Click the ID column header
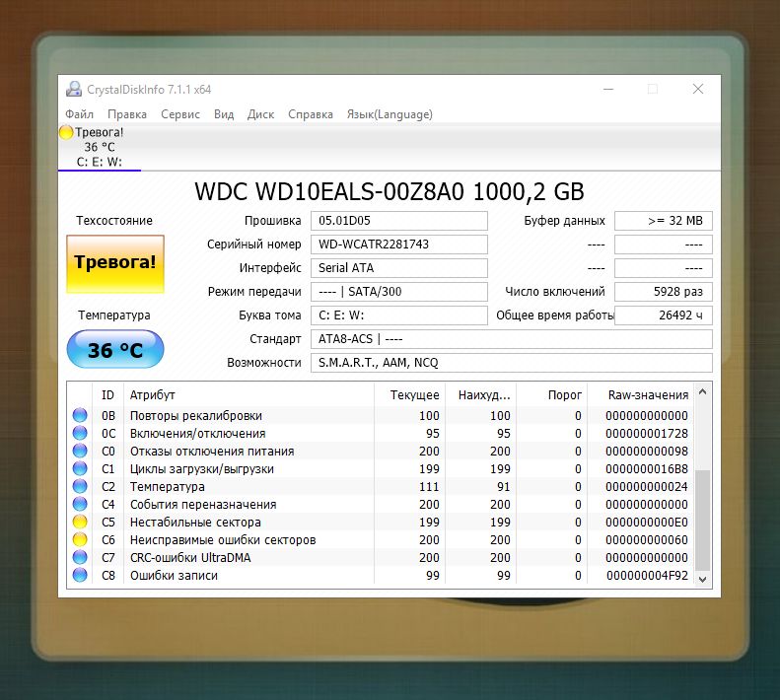This screenshot has height=700, width=780. [107, 395]
